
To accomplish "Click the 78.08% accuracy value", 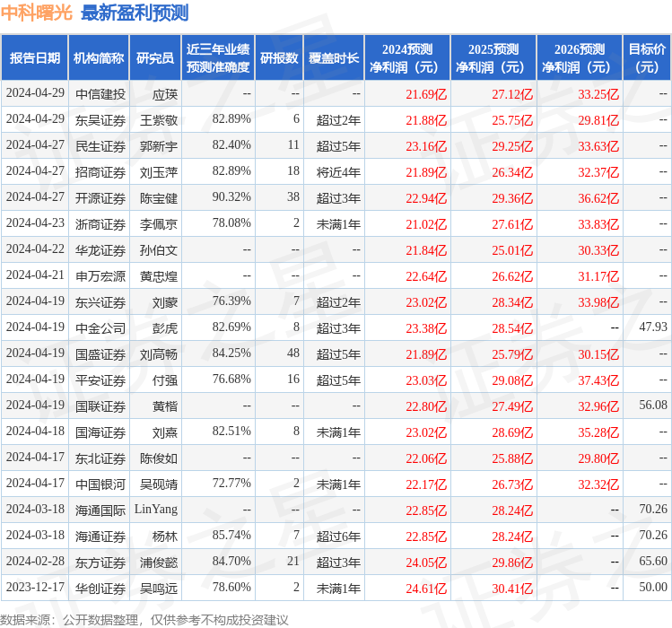I will [x=231, y=222].
